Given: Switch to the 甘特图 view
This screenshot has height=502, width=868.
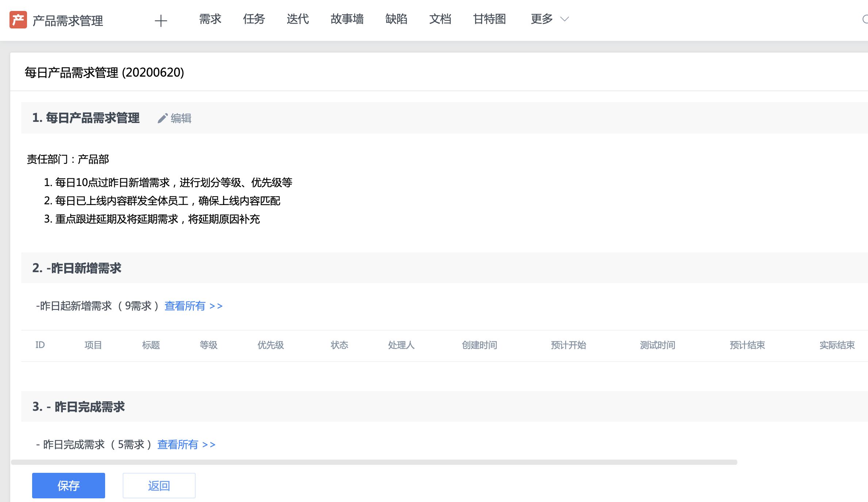Looking at the screenshot, I should (489, 19).
